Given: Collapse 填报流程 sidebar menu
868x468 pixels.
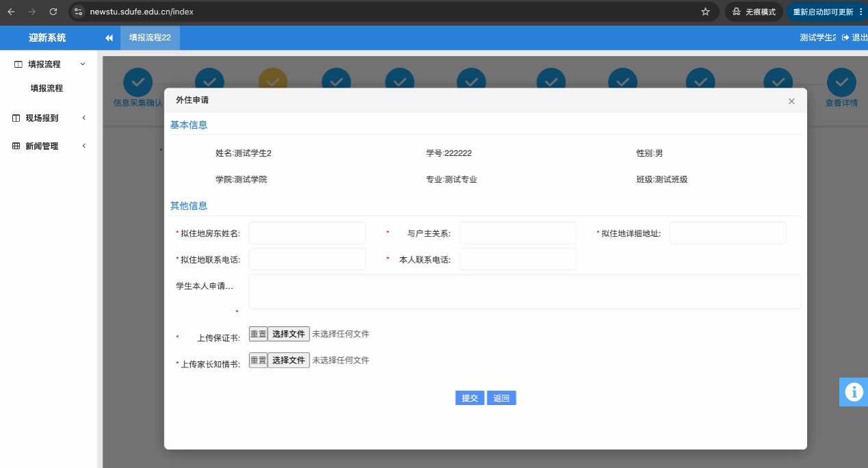Looking at the screenshot, I should pyautogui.click(x=49, y=64).
